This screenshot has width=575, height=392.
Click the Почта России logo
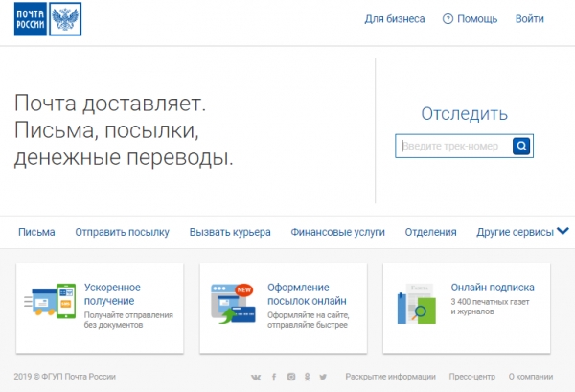coord(48,19)
